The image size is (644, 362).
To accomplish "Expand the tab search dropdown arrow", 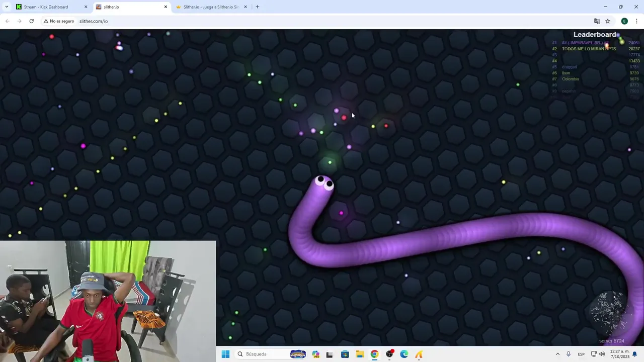I will tap(7, 7).
